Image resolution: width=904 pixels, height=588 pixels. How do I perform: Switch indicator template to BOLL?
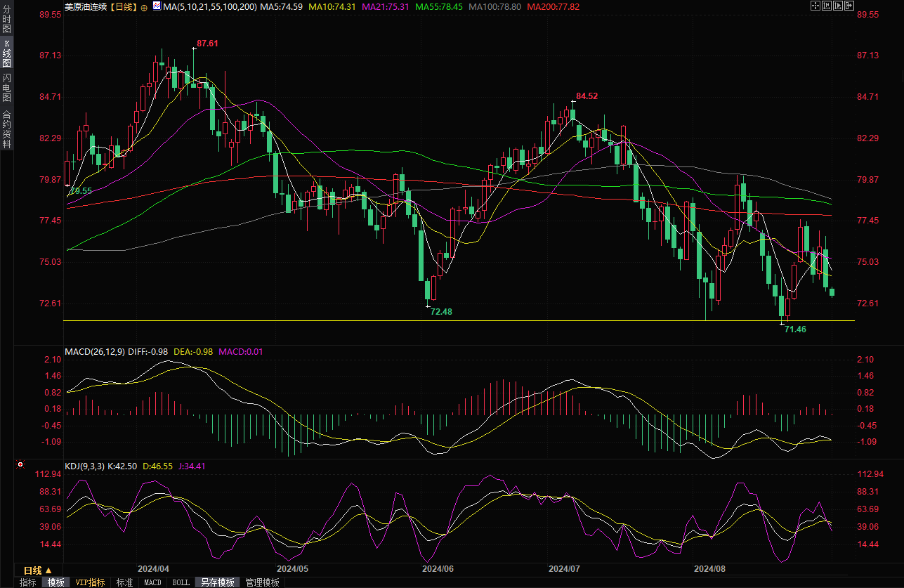(181, 582)
